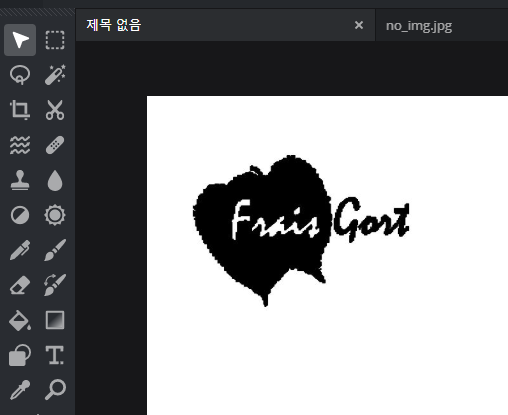Select the Arrange arrow tool

click(x=20, y=40)
